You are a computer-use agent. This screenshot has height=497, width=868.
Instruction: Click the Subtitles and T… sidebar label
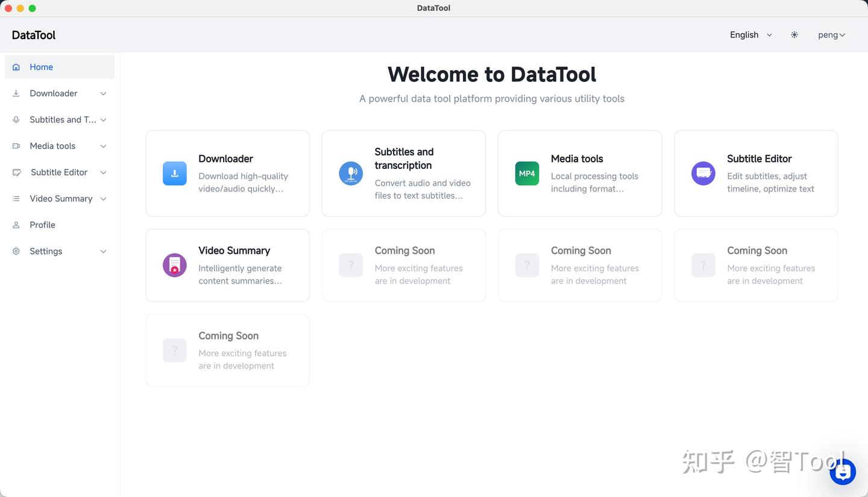coord(63,119)
